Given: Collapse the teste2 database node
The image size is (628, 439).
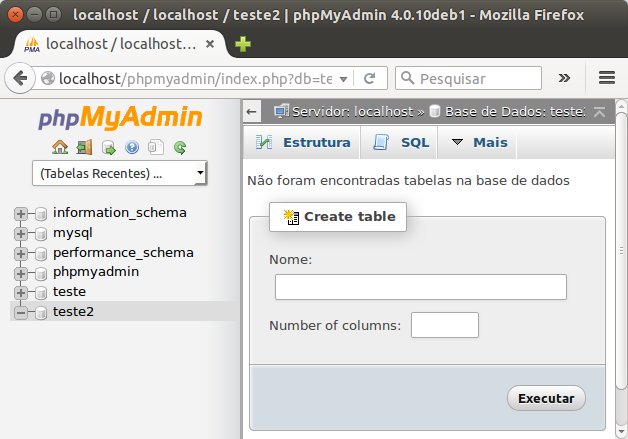Looking at the screenshot, I should pos(20,312).
